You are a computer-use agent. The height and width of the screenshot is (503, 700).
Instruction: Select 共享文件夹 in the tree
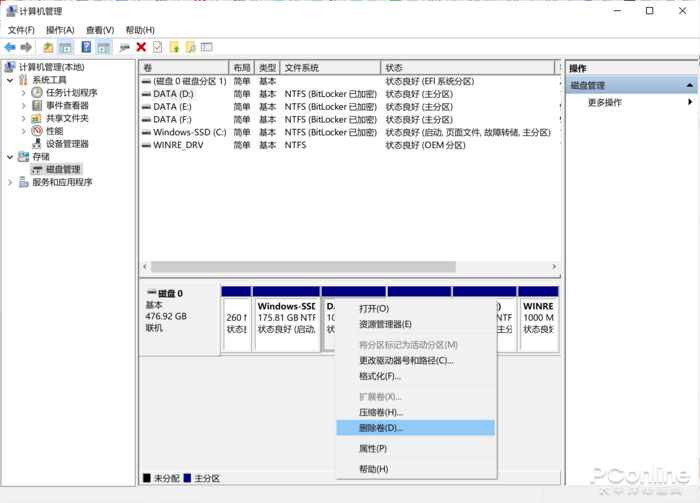tap(67, 118)
